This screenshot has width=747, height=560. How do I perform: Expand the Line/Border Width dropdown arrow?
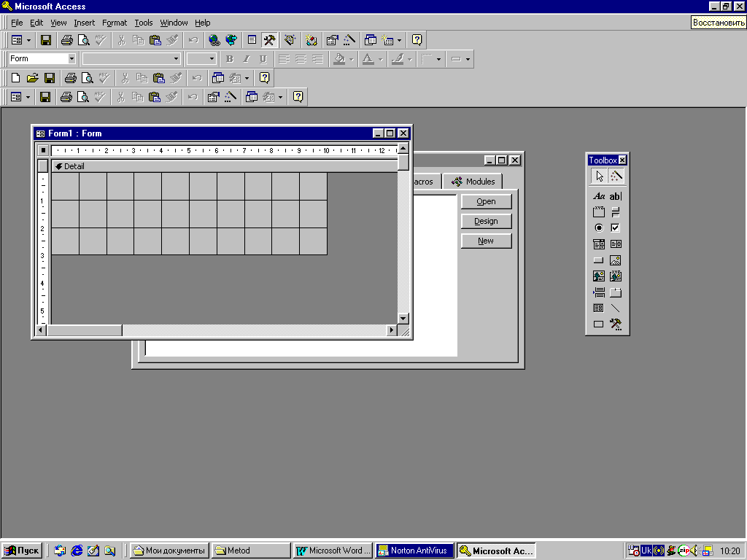point(438,59)
